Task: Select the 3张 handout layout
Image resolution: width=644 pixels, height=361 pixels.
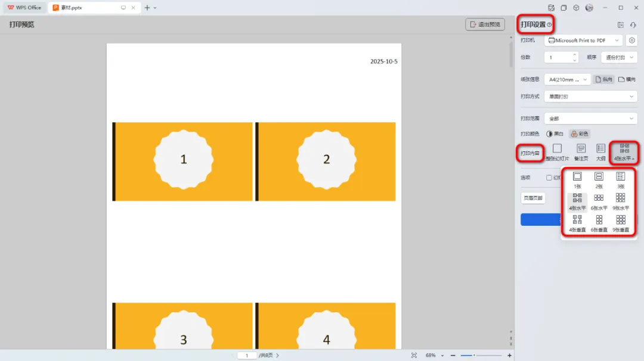Action: tap(621, 180)
